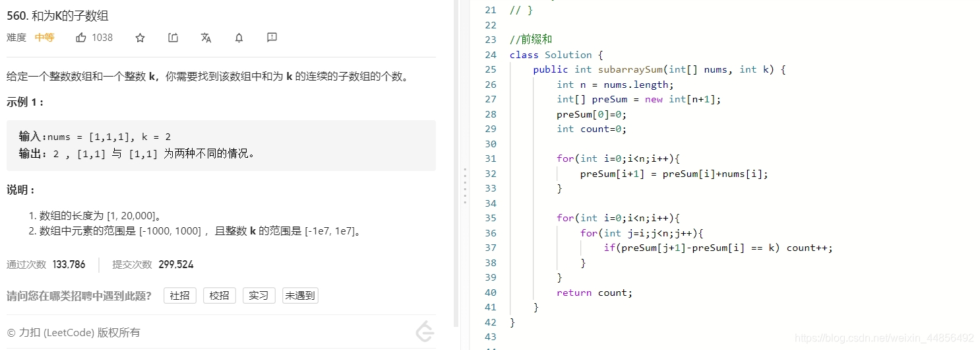Open the feedback report icon
The image size is (980, 350).
[272, 38]
